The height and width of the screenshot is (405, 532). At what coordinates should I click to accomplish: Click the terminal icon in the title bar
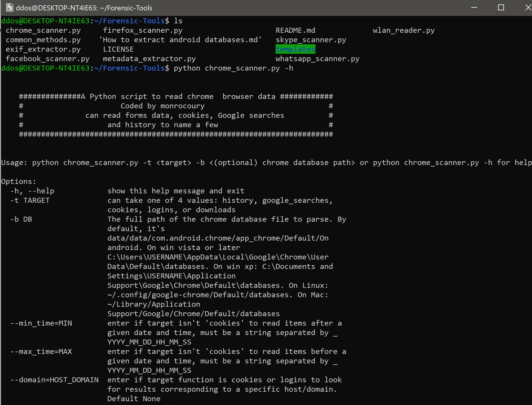click(10, 7)
